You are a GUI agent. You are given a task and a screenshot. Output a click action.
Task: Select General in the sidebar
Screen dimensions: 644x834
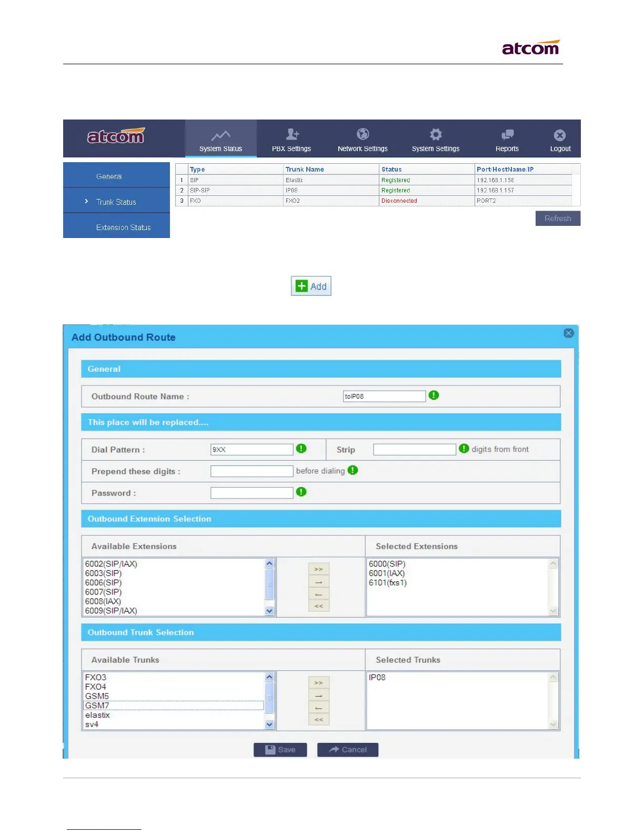pos(116,175)
